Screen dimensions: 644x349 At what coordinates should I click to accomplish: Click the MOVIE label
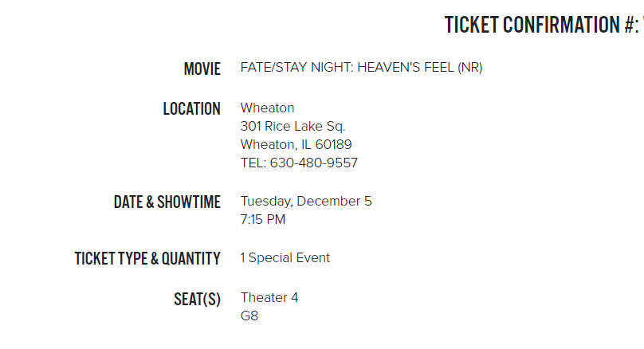pos(202,69)
